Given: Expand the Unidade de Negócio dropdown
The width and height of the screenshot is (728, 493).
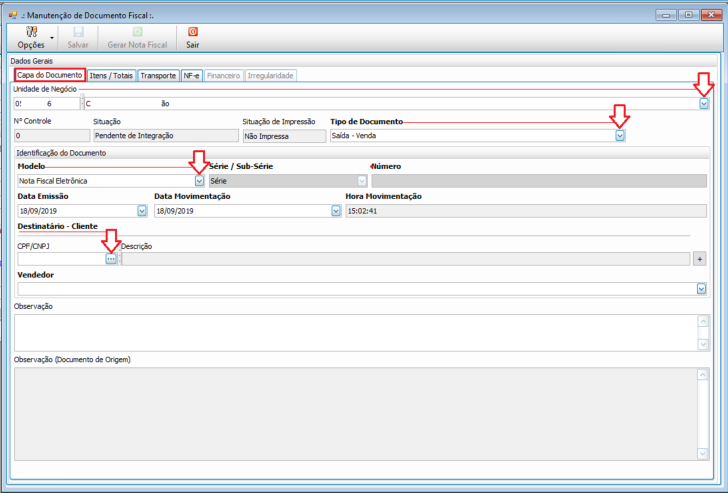Looking at the screenshot, I should (x=704, y=104).
